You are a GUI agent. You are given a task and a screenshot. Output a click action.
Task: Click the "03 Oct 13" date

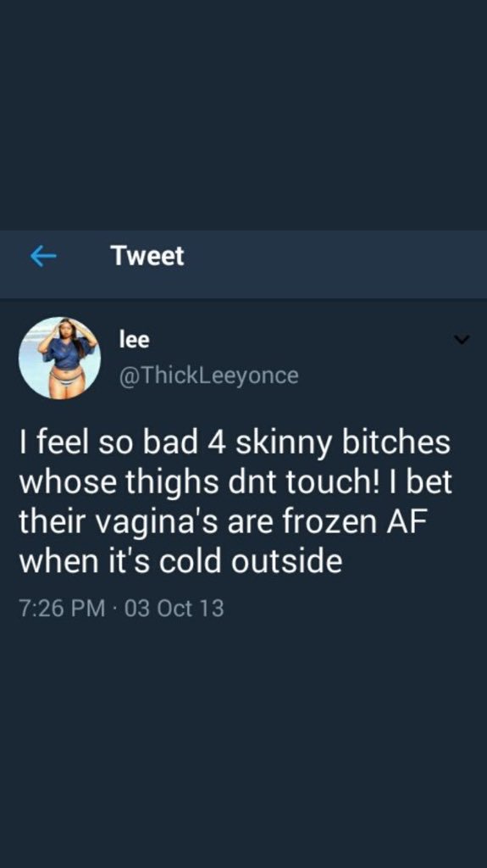(x=174, y=609)
